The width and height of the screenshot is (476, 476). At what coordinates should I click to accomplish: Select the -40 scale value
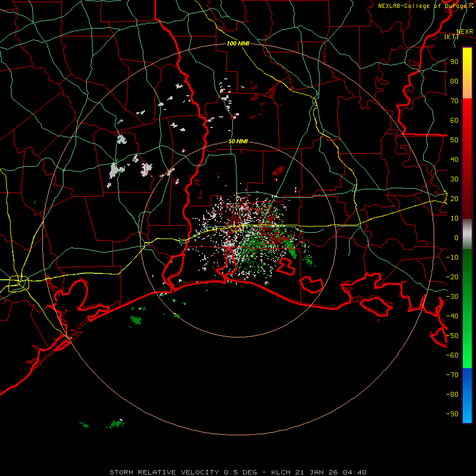coord(452,316)
